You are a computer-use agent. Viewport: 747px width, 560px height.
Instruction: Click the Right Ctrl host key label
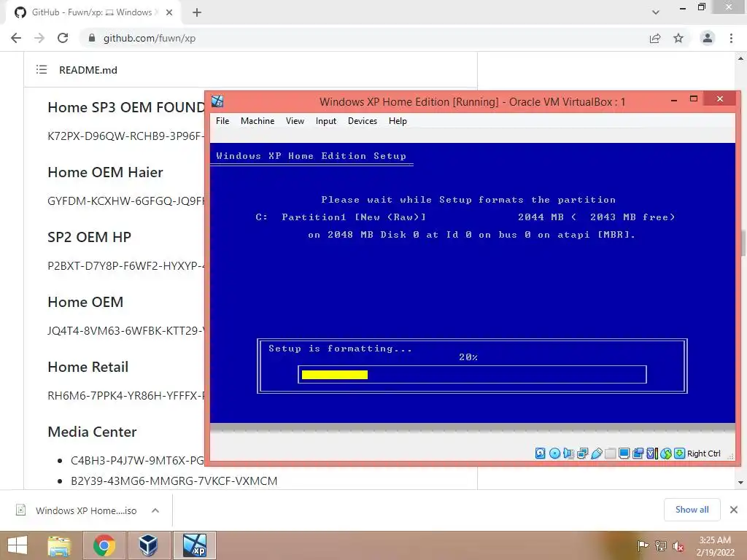(704, 454)
